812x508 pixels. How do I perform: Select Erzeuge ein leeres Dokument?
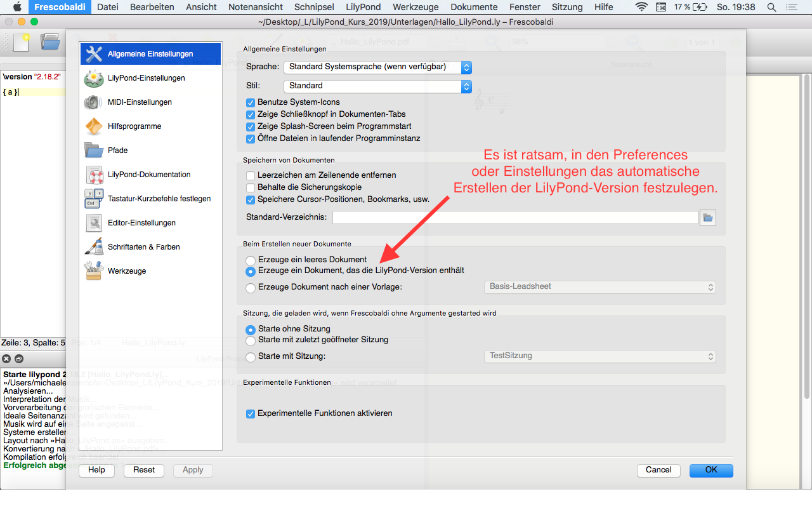pyautogui.click(x=251, y=260)
